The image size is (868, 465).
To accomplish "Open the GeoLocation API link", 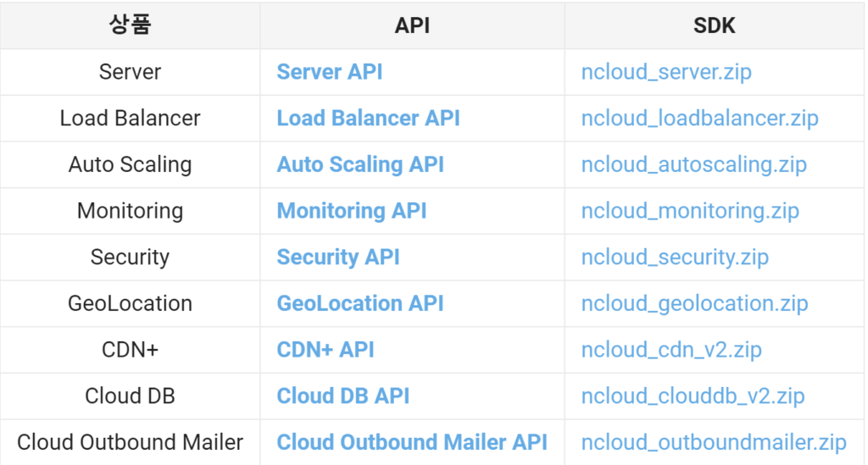I will tap(359, 303).
